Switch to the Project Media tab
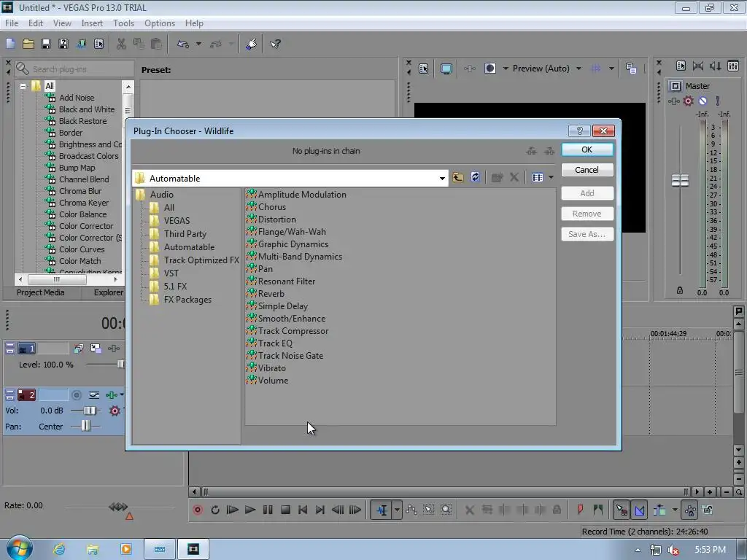This screenshot has height=560, width=747. [x=41, y=292]
